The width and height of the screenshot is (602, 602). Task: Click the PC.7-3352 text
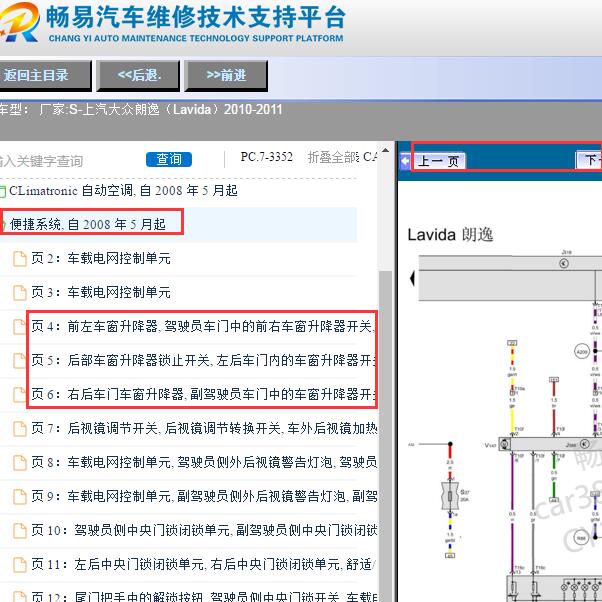pos(266,157)
